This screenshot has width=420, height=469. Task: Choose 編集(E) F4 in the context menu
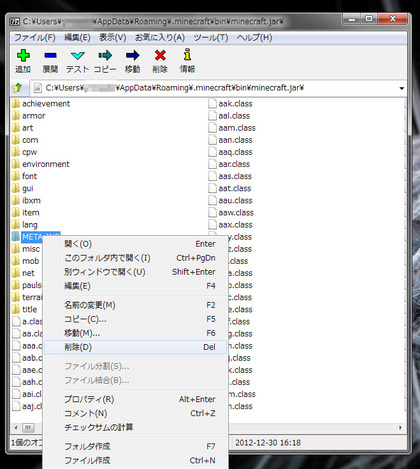[x=136, y=286]
